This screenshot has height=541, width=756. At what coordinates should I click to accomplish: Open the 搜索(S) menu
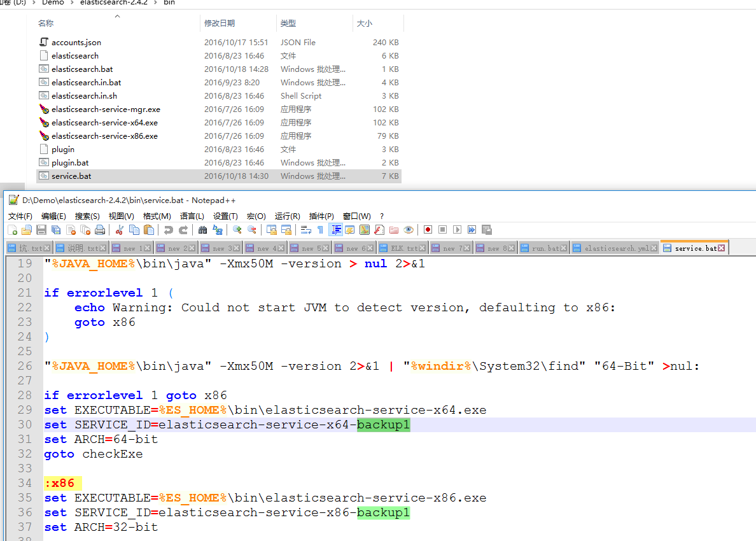(87, 216)
